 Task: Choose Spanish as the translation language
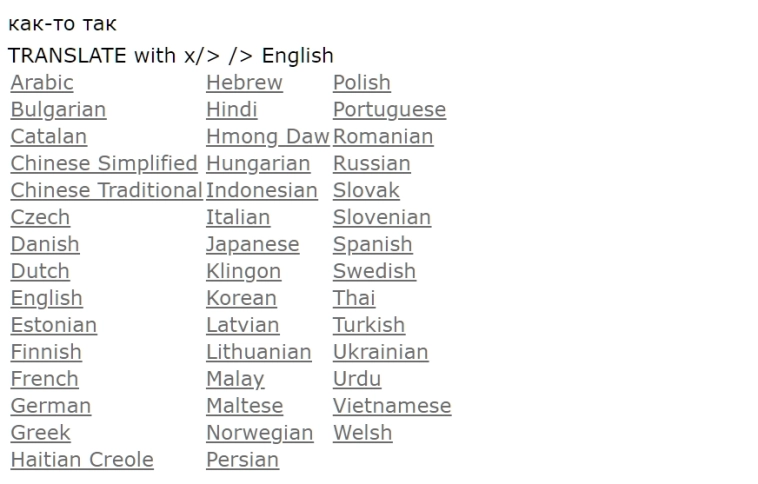(x=372, y=245)
